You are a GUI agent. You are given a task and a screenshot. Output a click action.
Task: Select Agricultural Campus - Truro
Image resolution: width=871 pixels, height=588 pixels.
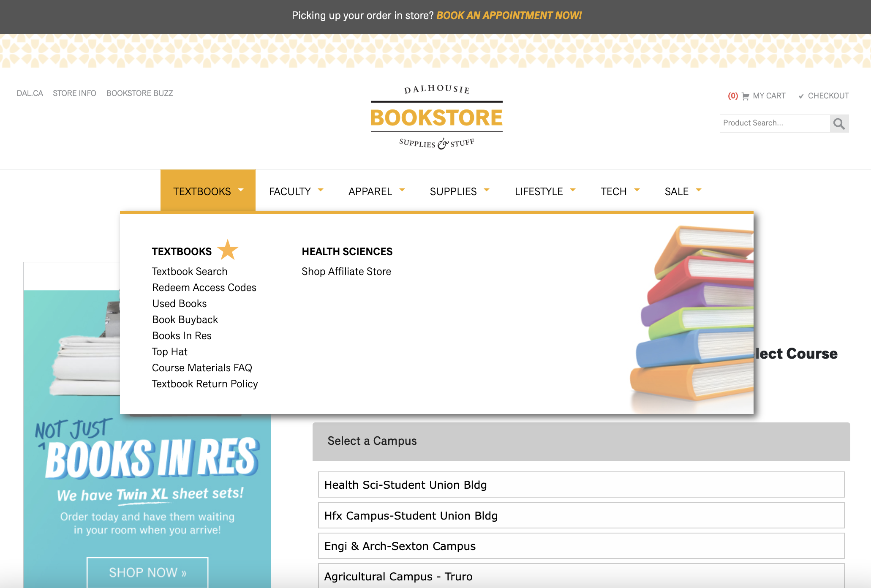point(581,576)
